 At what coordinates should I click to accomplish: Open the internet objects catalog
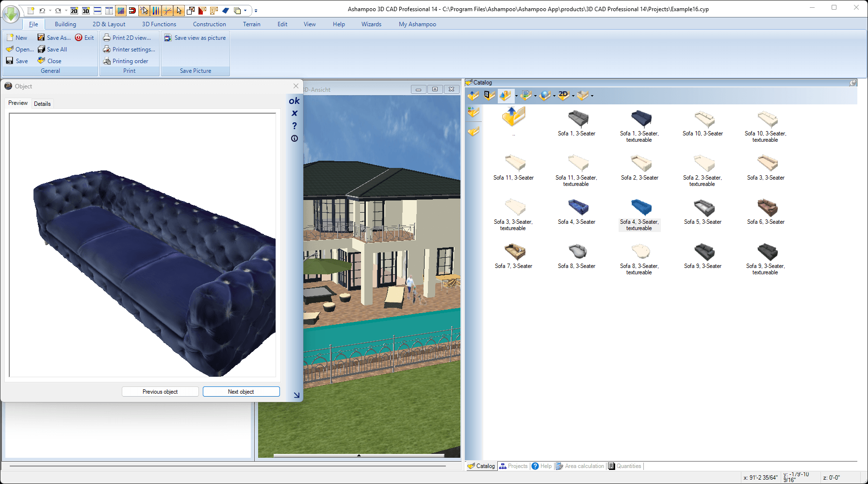pyautogui.click(x=545, y=95)
